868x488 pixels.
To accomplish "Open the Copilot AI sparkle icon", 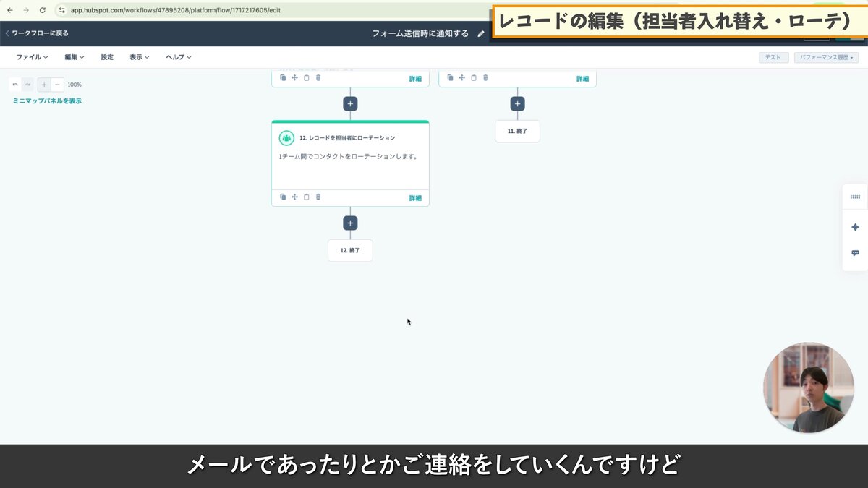I will (x=854, y=226).
